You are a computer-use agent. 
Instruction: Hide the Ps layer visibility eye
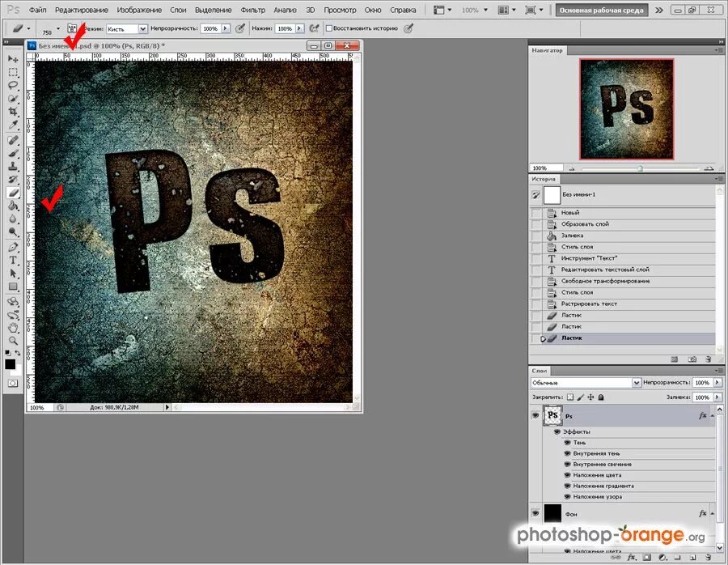click(x=535, y=415)
